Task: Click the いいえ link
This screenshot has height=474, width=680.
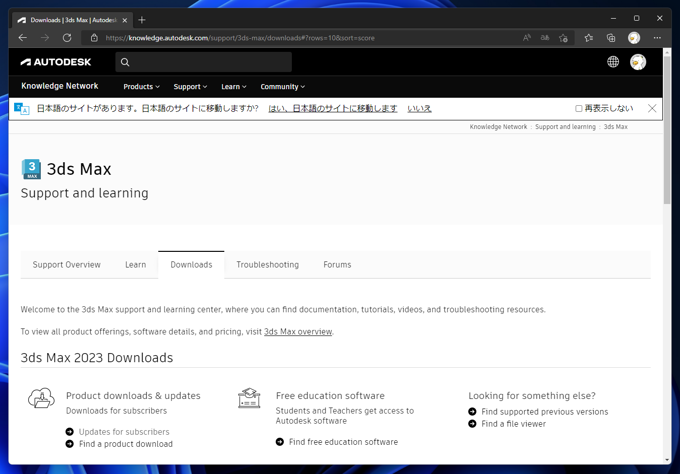Action: 419,108
